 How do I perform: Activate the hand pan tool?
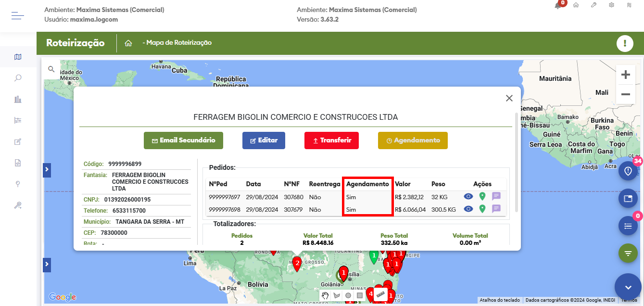(x=326, y=295)
